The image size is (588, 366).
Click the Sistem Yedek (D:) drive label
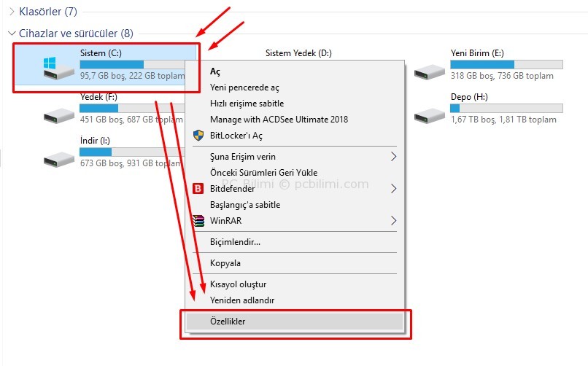pyautogui.click(x=298, y=53)
